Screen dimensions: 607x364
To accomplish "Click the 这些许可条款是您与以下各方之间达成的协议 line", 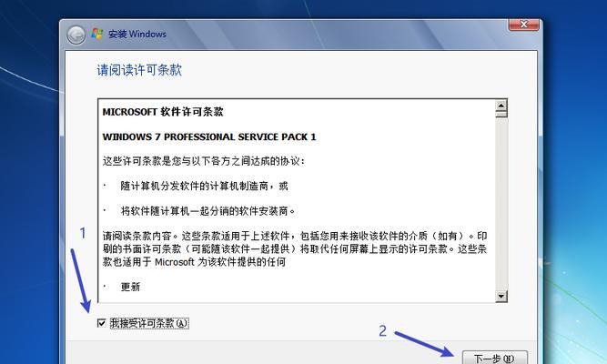I will click(x=204, y=161).
